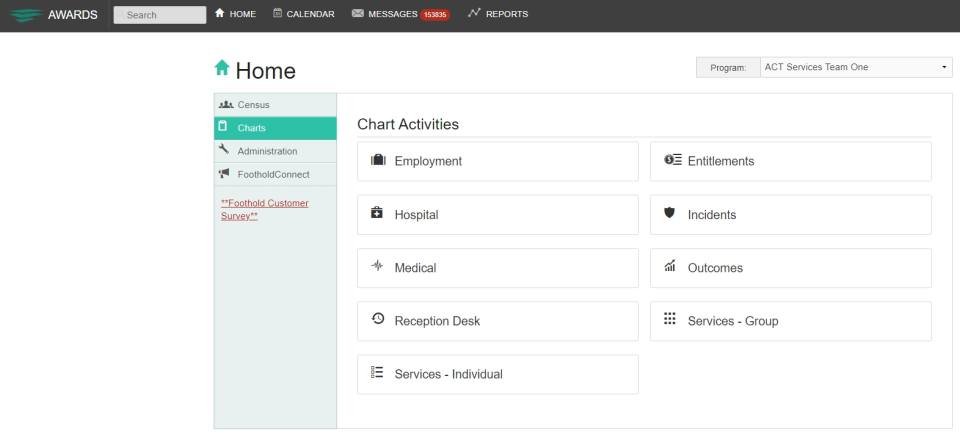The height and width of the screenshot is (434, 960).
Task: Click into the Search field
Action: click(x=162, y=15)
